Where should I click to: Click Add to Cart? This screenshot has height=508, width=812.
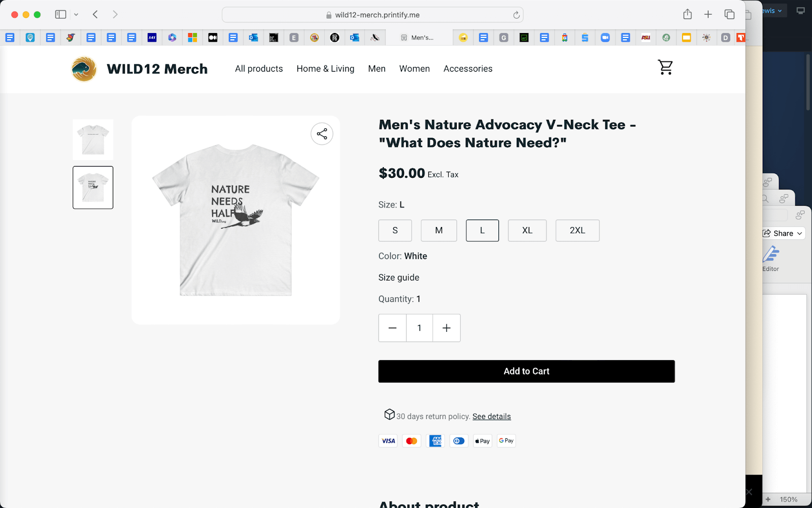[526, 371]
